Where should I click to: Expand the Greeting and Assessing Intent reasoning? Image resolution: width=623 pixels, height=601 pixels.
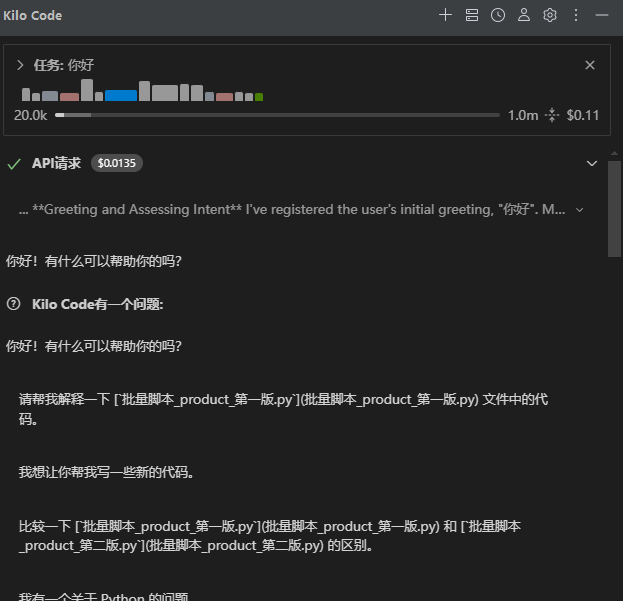580,210
